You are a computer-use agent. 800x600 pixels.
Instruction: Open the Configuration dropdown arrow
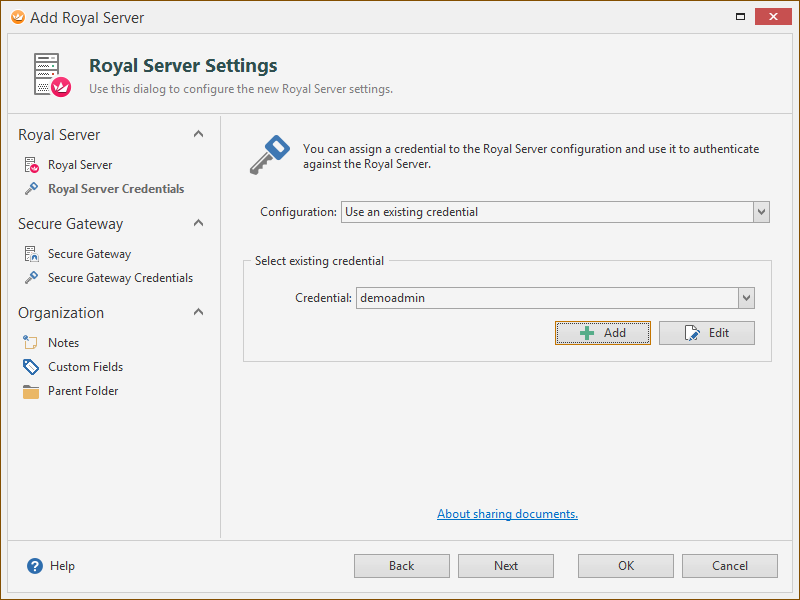[x=761, y=212]
